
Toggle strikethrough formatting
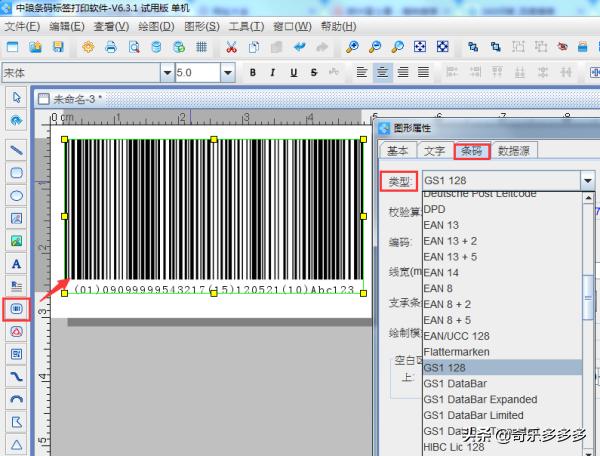[x=314, y=72]
